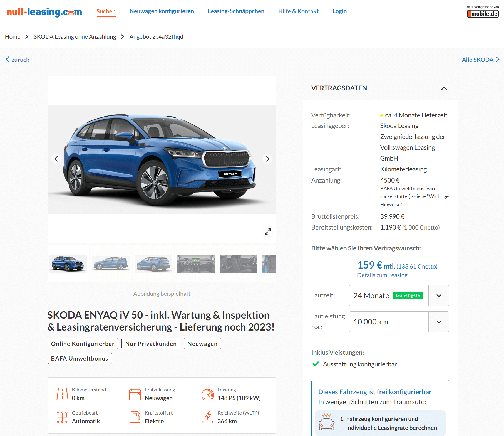Image resolution: width=504 pixels, height=436 pixels.
Task: Click the Online Konfigurierbar tag
Action: coord(83,344)
